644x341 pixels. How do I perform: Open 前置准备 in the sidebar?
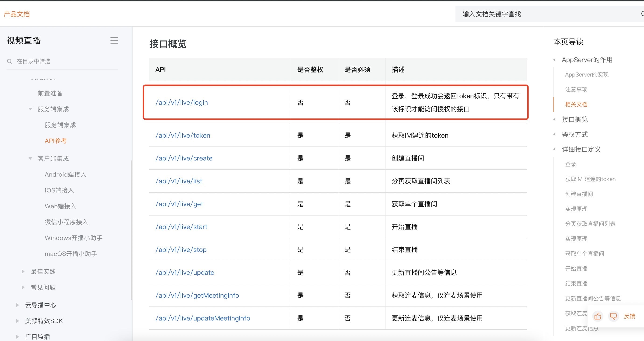(50, 93)
